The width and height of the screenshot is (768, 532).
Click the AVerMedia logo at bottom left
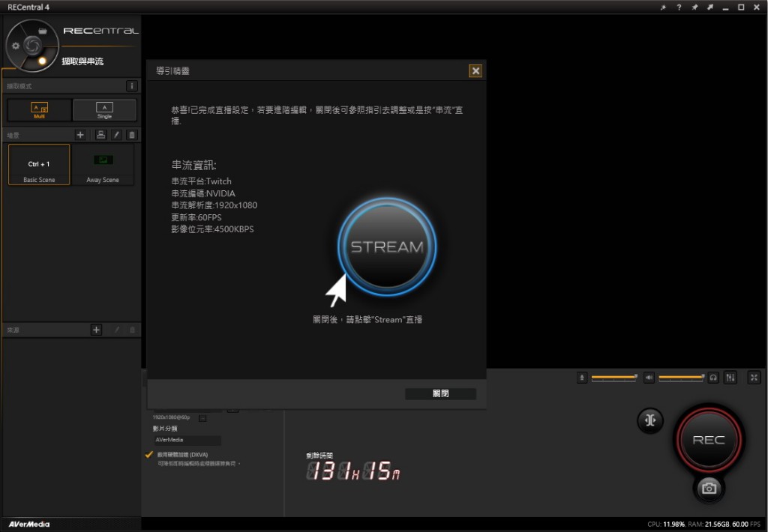[x=29, y=525]
